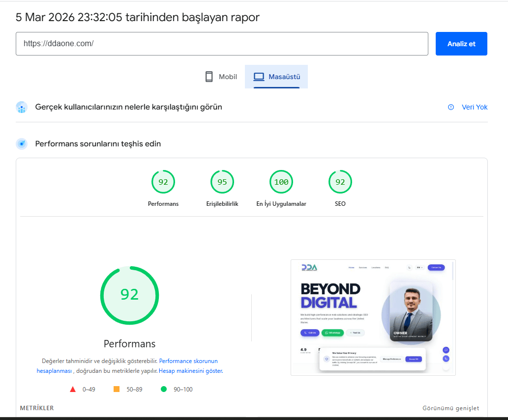The height and width of the screenshot is (420, 508).
Task: Click the green circle 90–100 legend marker
Action: tap(164, 389)
